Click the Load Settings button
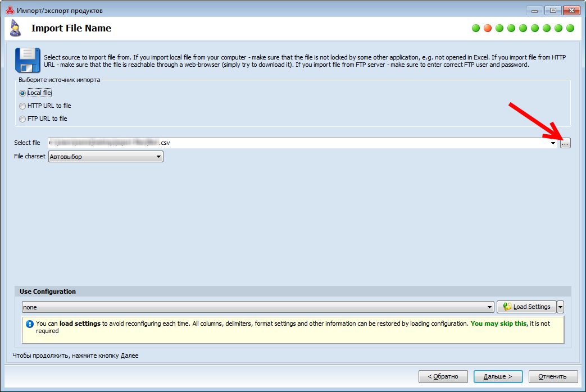 point(526,307)
